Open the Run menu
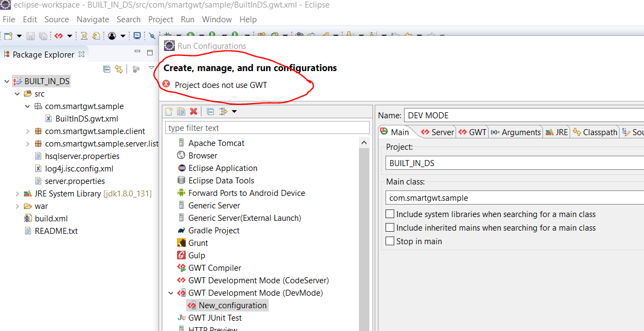644x331 pixels. pos(188,20)
